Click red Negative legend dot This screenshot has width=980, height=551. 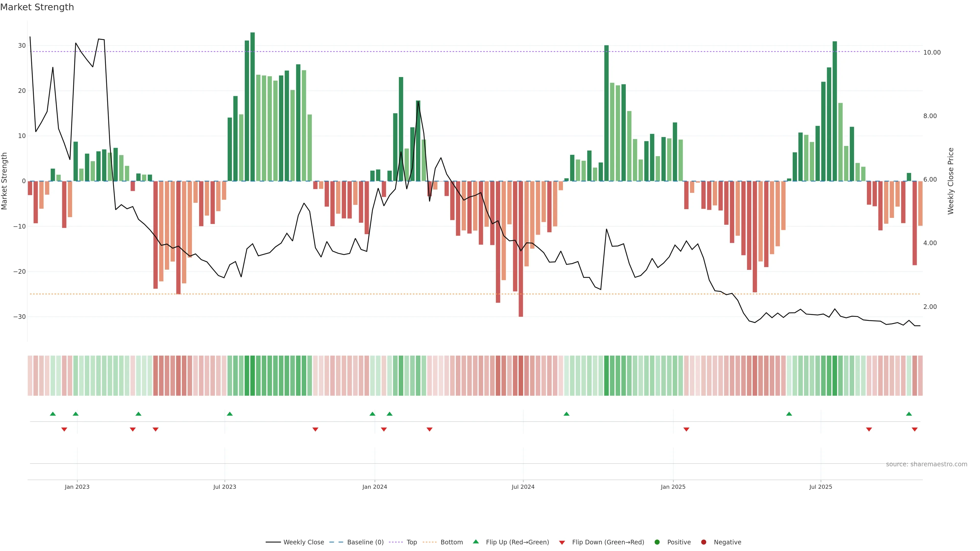tap(703, 542)
